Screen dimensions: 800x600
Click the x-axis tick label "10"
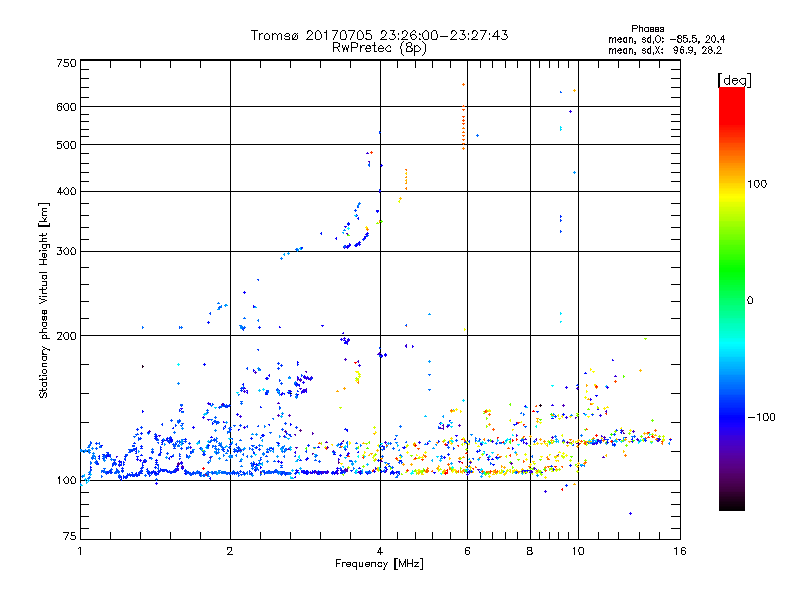pos(578,551)
